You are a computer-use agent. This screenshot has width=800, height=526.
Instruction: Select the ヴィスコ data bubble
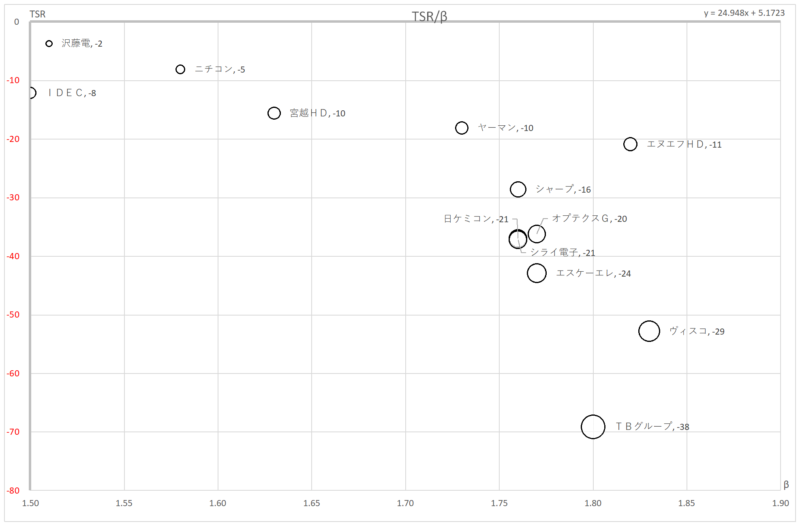pos(649,331)
